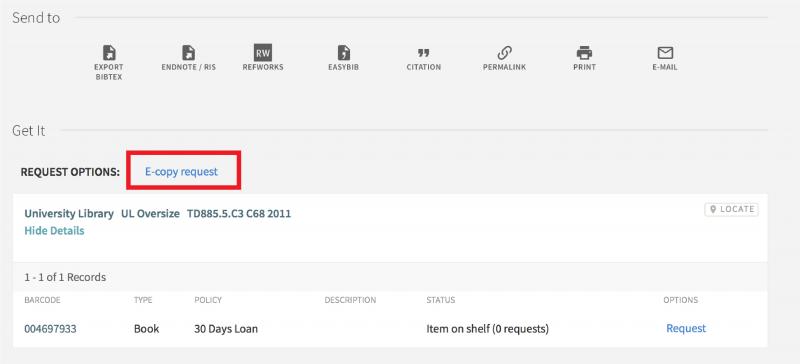Select University Library location text
The width and height of the screenshot is (800, 364).
[x=69, y=214]
